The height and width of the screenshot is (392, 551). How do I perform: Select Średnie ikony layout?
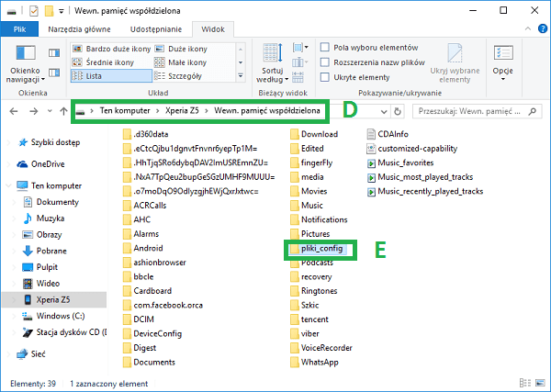pyautogui.click(x=103, y=62)
